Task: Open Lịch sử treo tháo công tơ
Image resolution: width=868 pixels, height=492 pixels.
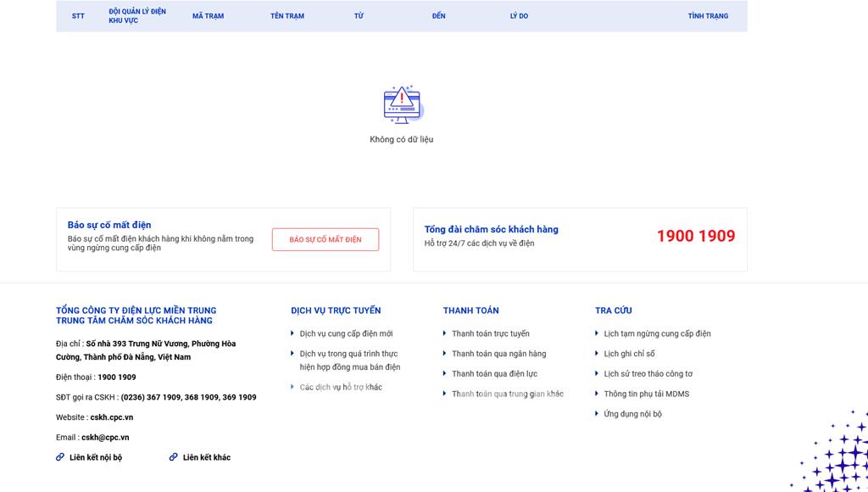Action: [x=648, y=374]
